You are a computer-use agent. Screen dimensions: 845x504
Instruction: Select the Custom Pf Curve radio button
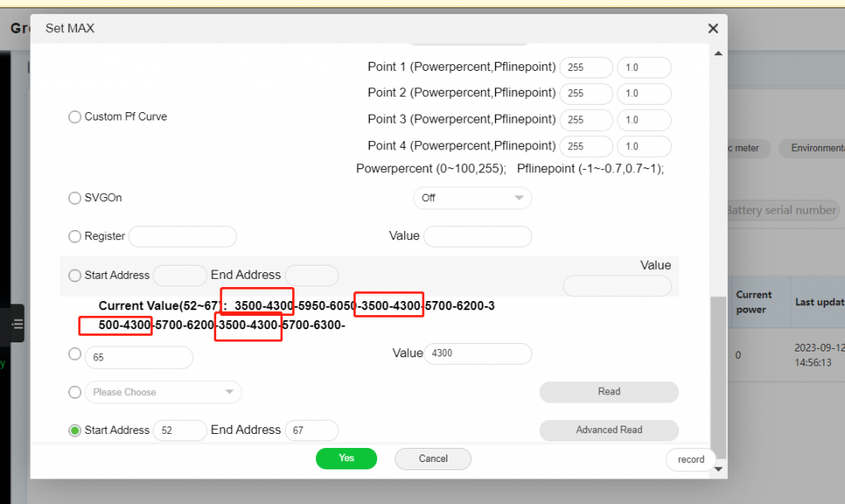click(x=74, y=117)
